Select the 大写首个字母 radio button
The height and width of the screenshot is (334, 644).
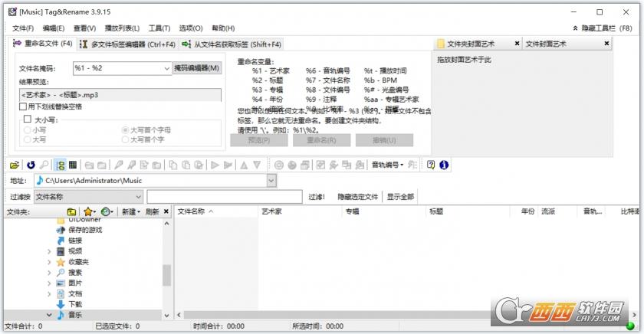point(125,130)
